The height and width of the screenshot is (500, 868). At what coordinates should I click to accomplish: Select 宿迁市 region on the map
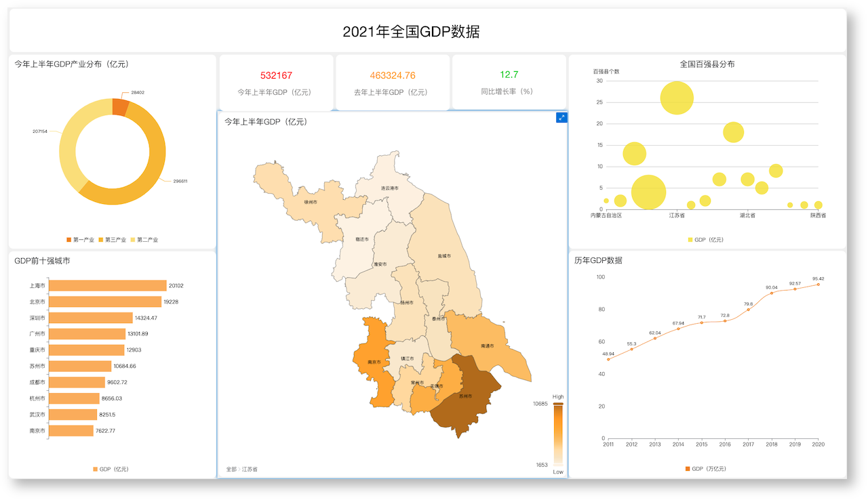pos(361,239)
